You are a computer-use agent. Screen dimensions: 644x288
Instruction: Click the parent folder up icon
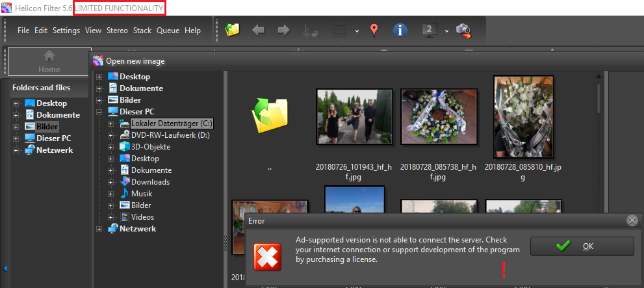(x=270, y=116)
